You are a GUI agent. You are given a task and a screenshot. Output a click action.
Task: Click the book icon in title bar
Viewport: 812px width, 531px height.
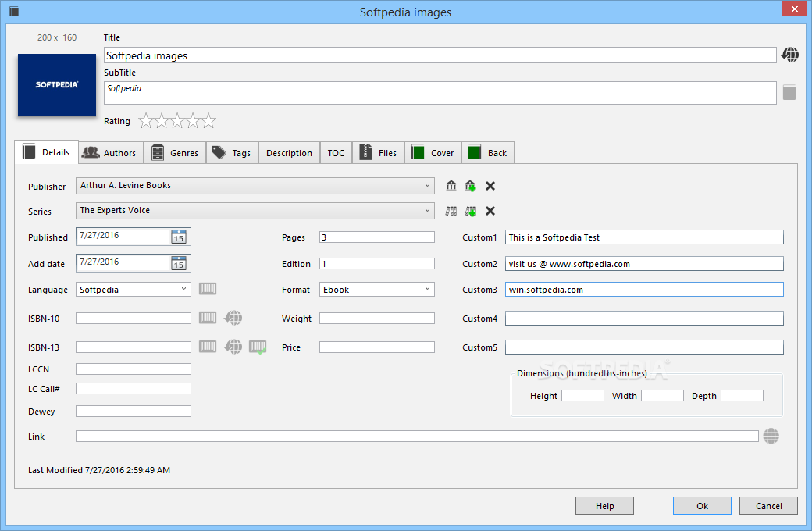[14, 12]
